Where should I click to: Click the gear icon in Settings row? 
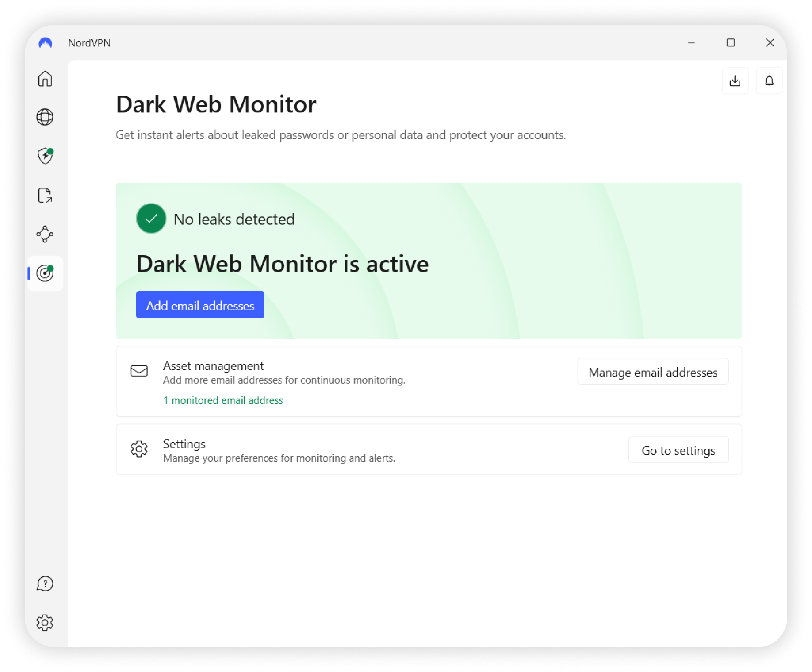pos(139,449)
